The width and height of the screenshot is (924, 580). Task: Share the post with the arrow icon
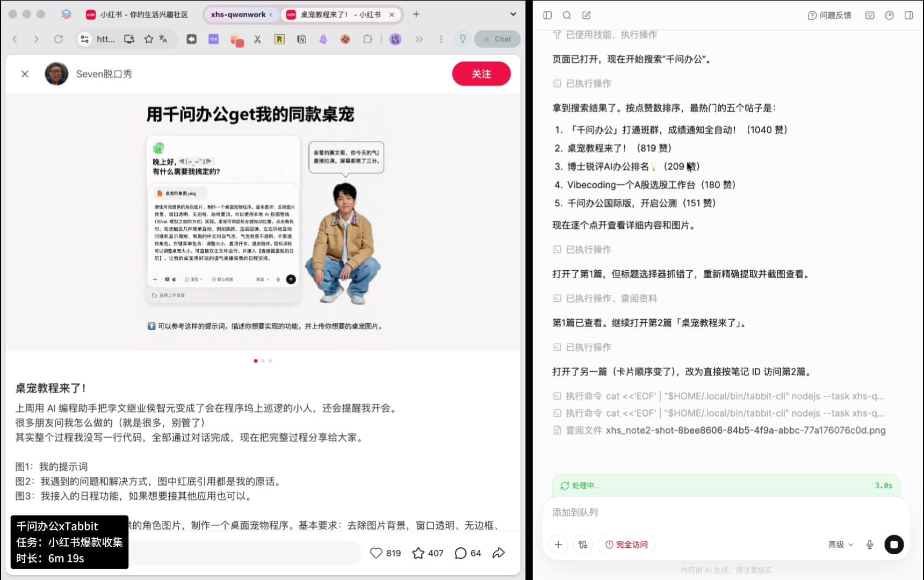click(499, 553)
